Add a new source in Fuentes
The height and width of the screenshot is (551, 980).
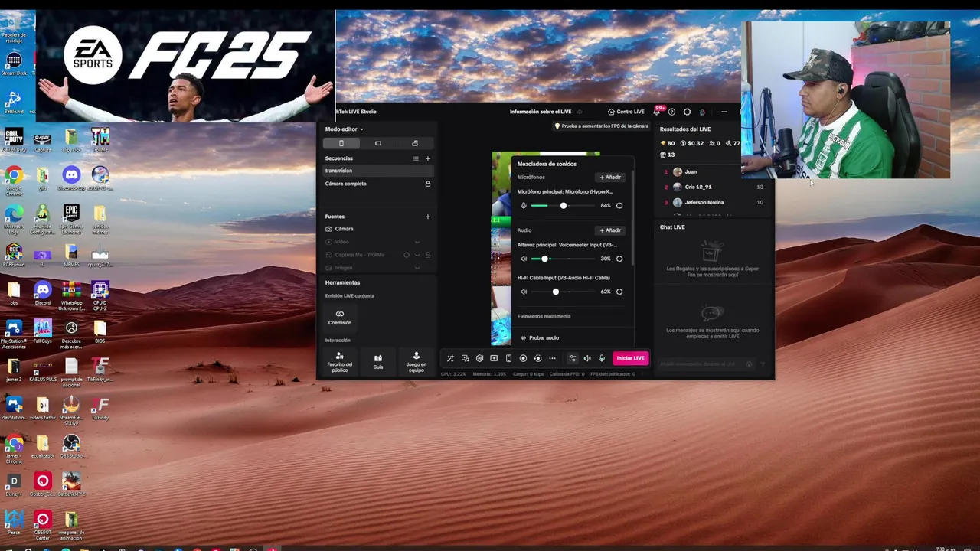click(x=428, y=217)
